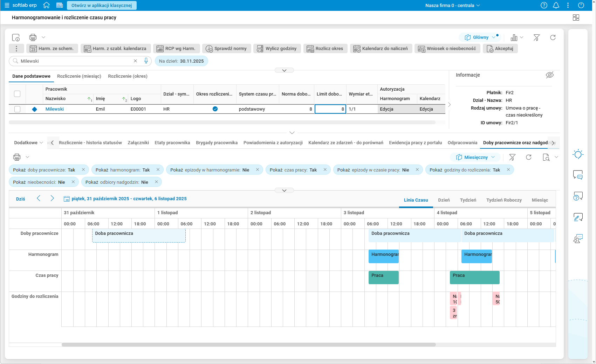The width and height of the screenshot is (596, 364).
Task: Remove 'Pokaż epizody w czasie pracy' chip
Action: tap(417, 170)
